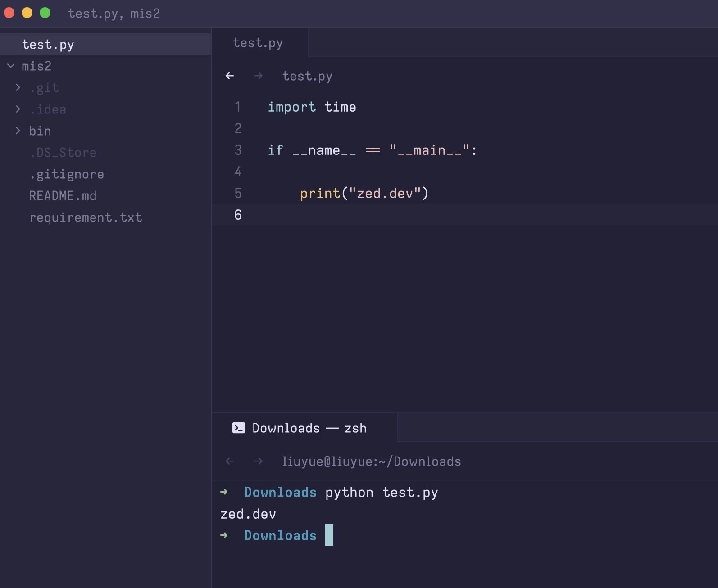718x588 pixels.
Task: Click the editor back navigation arrow
Action: [x=230, y=76]
